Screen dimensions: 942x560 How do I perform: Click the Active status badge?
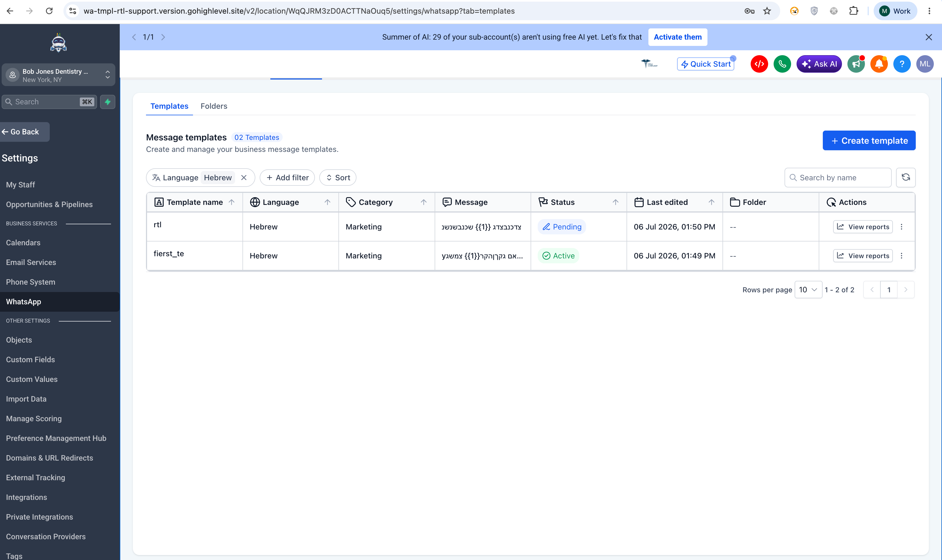[x=558, y=256]
